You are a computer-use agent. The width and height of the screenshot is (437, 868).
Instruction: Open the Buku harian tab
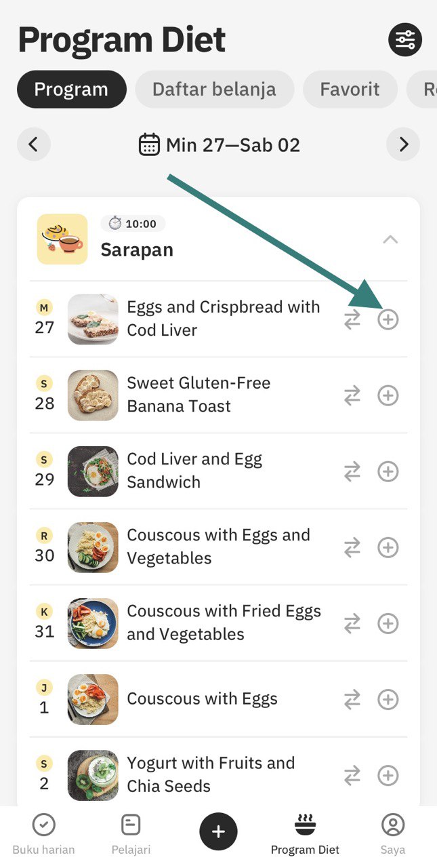(x=43, y=834)
